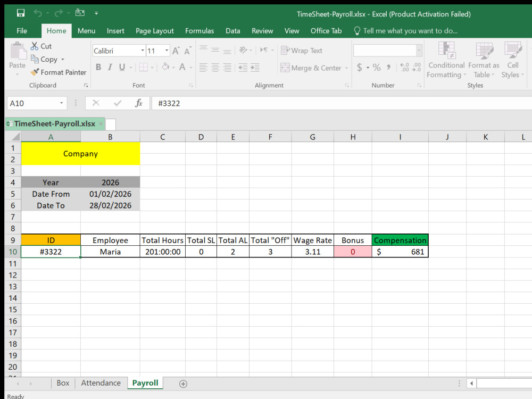Click the Tell me what you want box

[x=406, y=31]
